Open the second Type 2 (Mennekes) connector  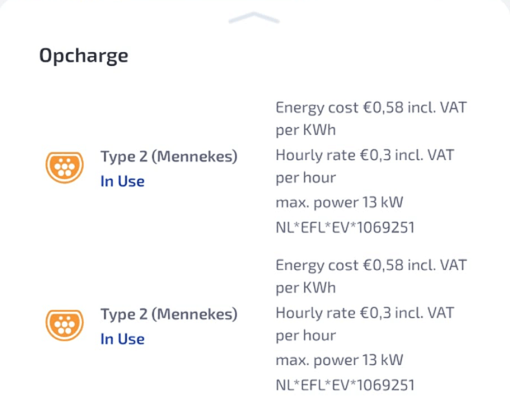coord(169,315)
